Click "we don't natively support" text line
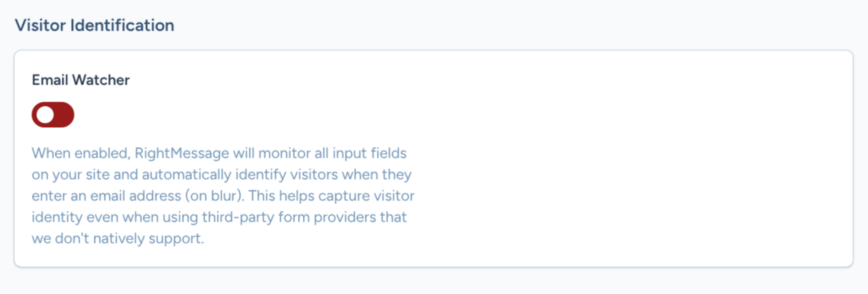 (x=118, y=238)
